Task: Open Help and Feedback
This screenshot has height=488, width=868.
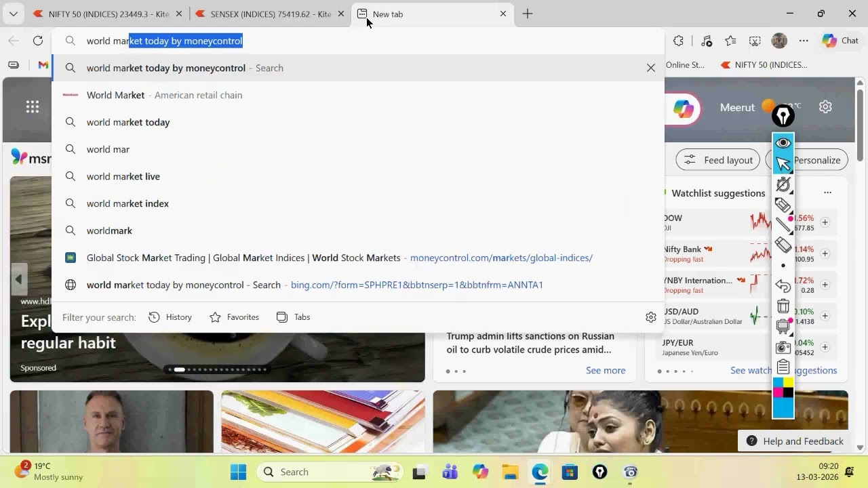Action: click(794, 441)
